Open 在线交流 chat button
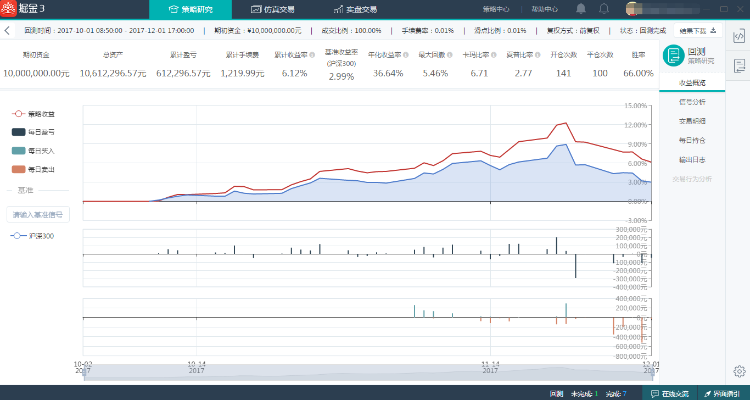Viewport: 750px width, 400px height. (672, 393)
